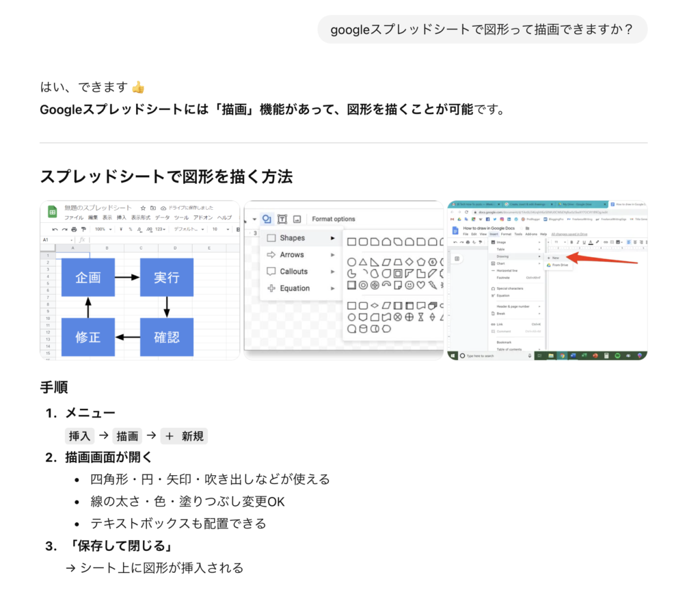Image resolution: width=700 pixels, height=592 pixels.
Task: Pick the smiley face shape
Action: point(409,285)
